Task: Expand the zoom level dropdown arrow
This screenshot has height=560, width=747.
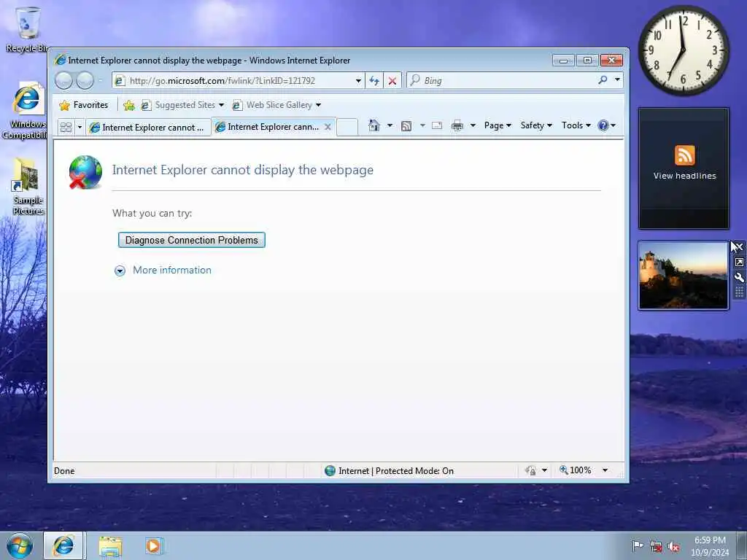Action: pyautogui.click(x=605, y=470)
